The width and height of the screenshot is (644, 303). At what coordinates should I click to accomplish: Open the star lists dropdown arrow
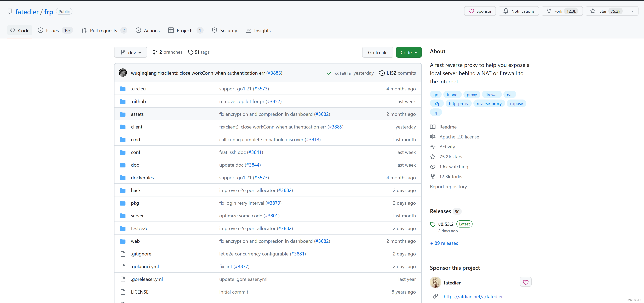[632, 11]
